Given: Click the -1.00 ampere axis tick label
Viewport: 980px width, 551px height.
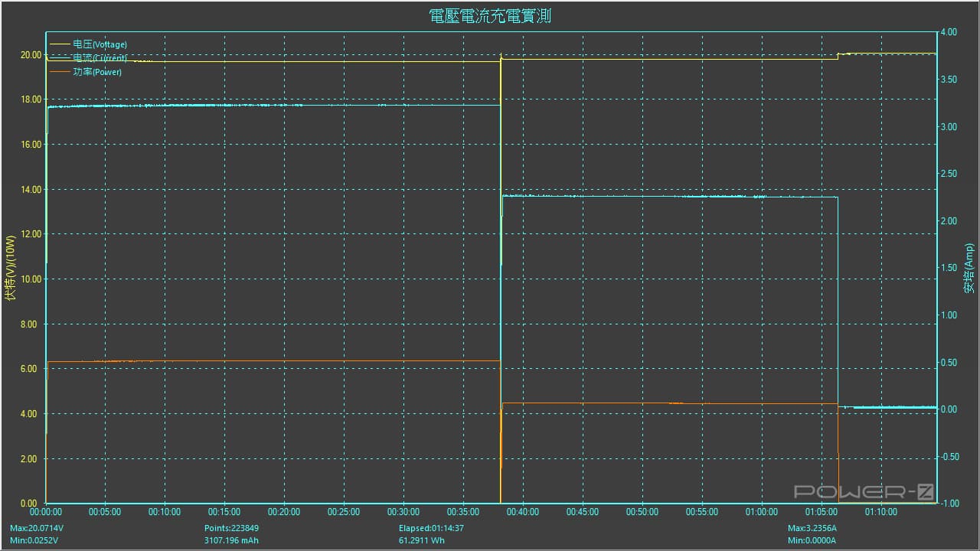Looking at the screenshot, I should coord(949,504).
